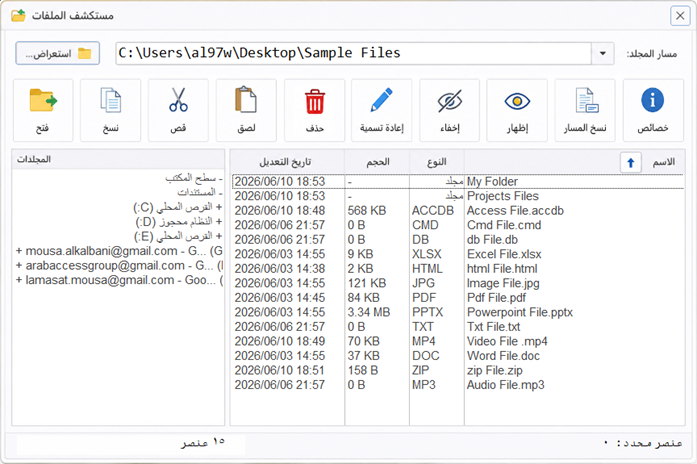Select db File.db in list

pos(458,240)
